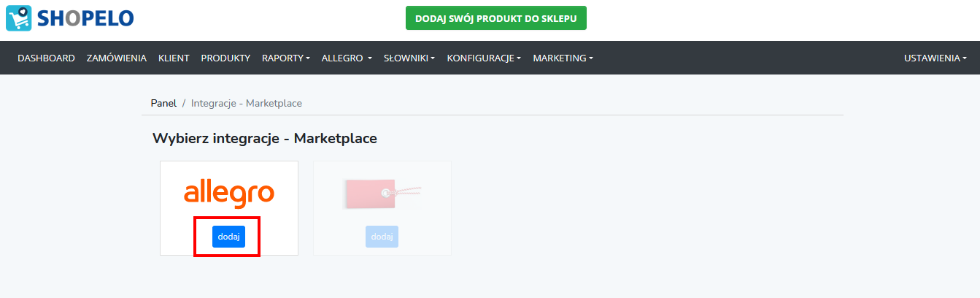Click the Shopelo cart logo icon
This screenshot has height=298, width=980.
pyautogui.click(x=20, y=19)
